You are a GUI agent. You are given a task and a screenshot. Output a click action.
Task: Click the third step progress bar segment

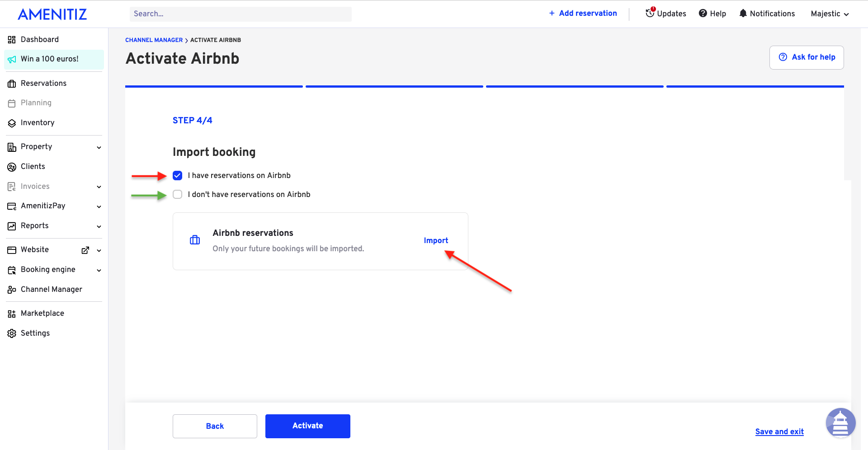[575, 86]
